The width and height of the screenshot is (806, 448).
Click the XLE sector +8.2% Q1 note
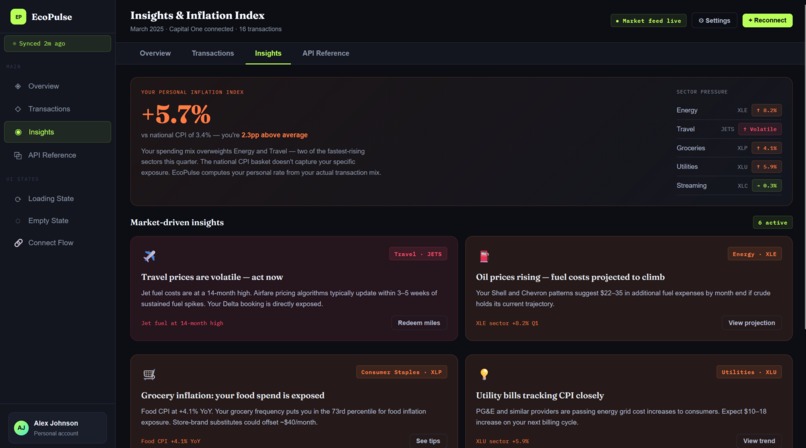pyautogui.click(x=507, y=323)
